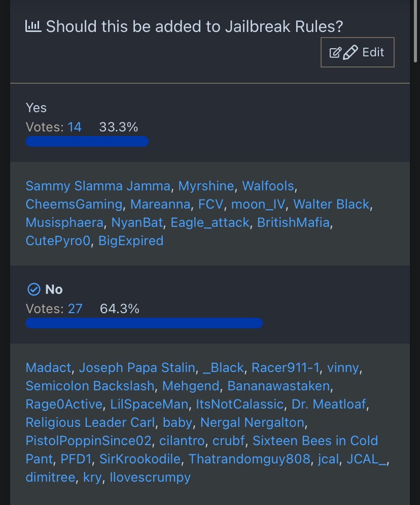Select the Yes poll option

point(36,108)
